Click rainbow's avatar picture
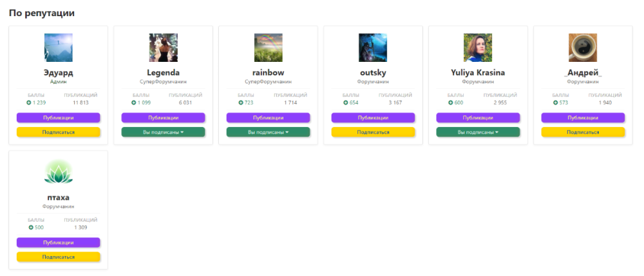 point(268,48)
